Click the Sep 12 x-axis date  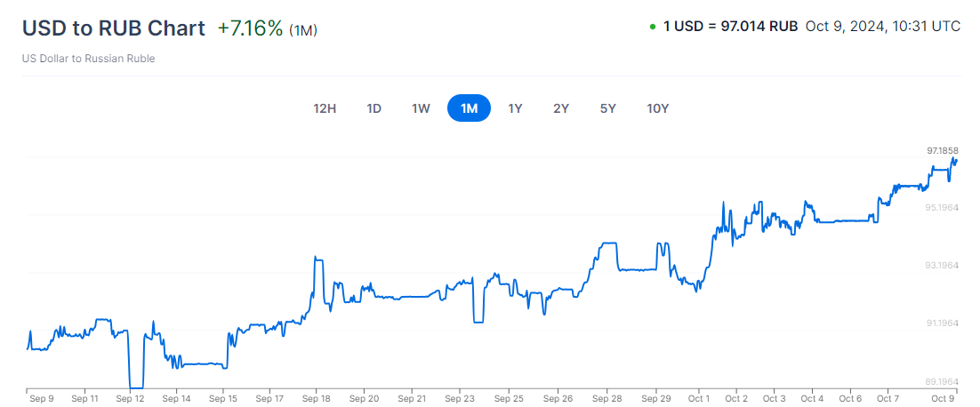[130, 399]
